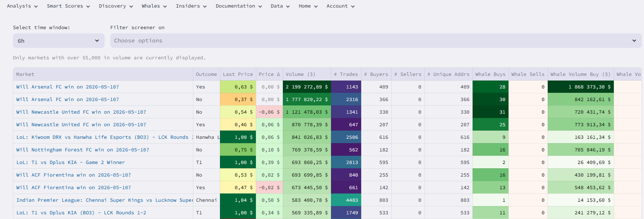The image size is (644, 219).
Task: Click last price cell 0,63 $
Action: point(238,87)
